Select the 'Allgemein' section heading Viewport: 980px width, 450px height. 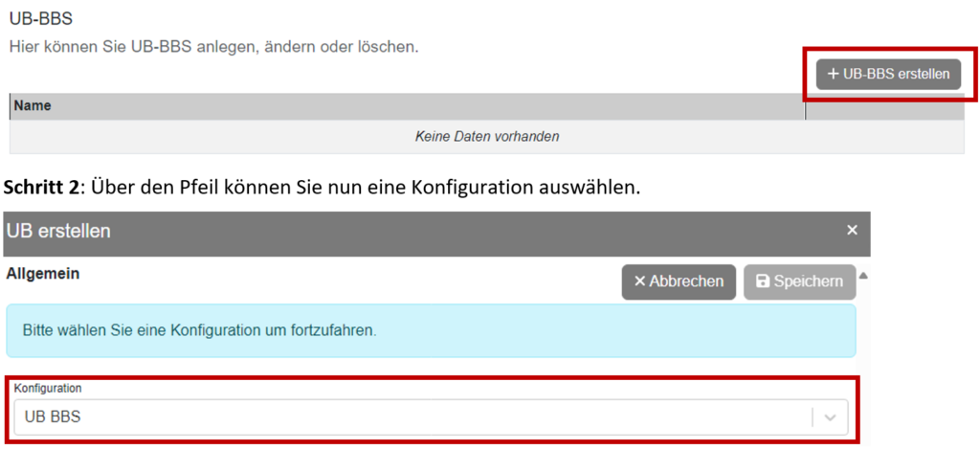click(42, 274)
